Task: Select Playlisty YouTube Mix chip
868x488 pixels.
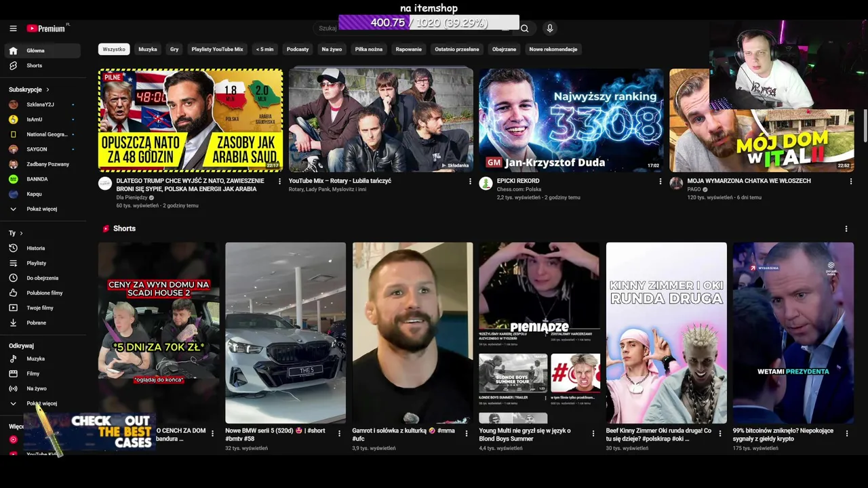Action: (217, 49)
